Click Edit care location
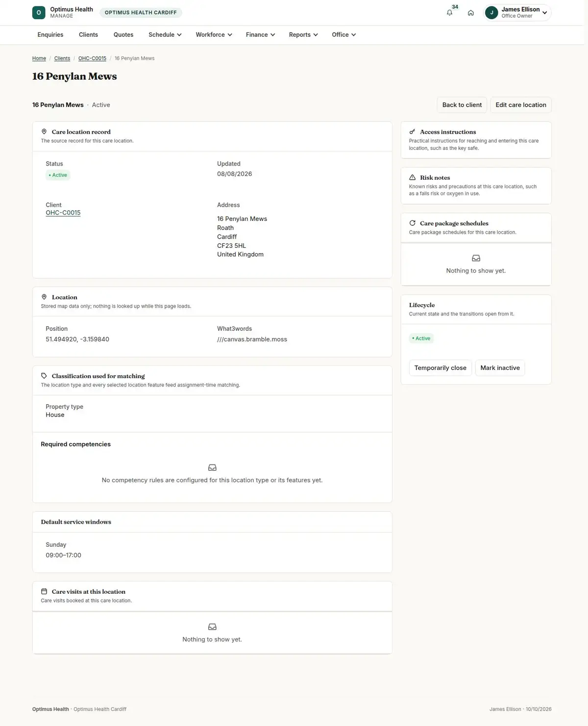This screenshot has width=588, height=726. (x=521, y=105)
